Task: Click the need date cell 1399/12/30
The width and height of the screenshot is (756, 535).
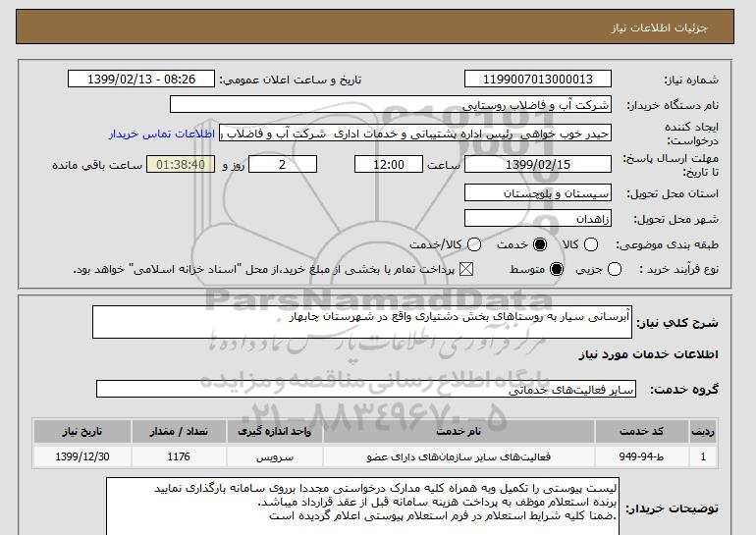Action: 81,456
